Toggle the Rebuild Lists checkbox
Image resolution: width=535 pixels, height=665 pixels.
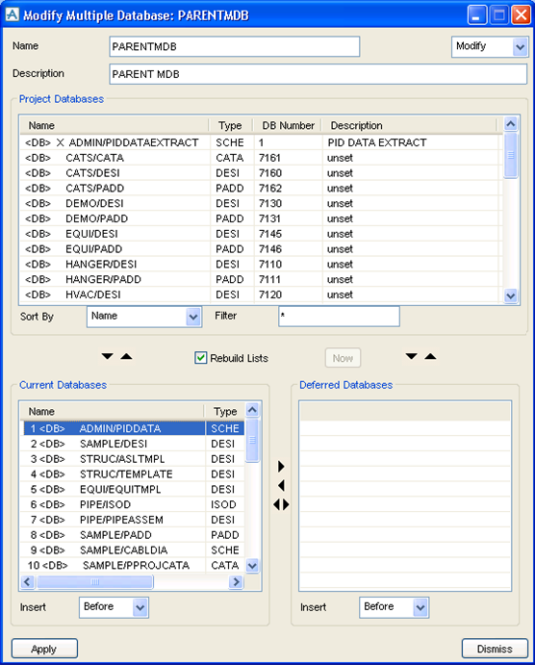[201, 358]
